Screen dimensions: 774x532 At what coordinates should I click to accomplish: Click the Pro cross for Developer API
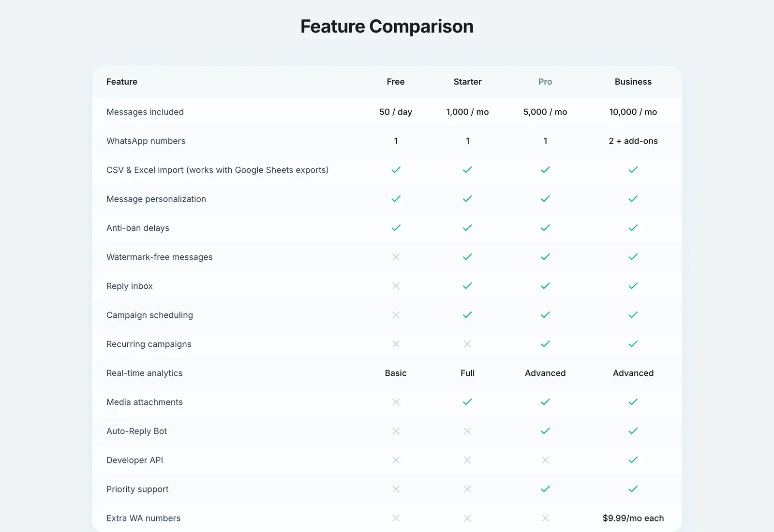[545, 460]
